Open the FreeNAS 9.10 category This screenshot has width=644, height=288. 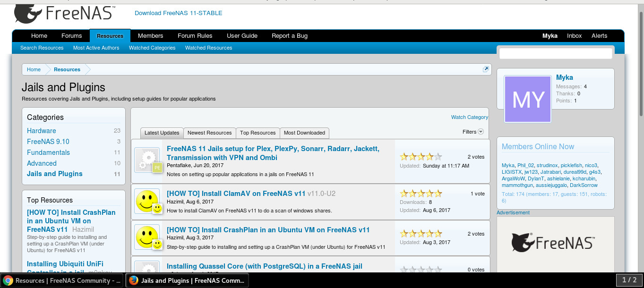click(x=48, y=142)
